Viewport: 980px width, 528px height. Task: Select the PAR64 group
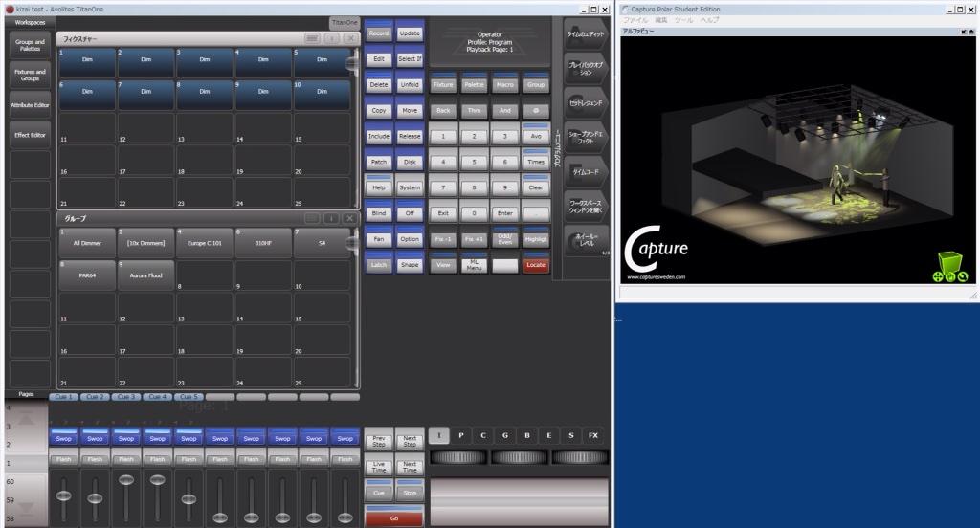coord(87,275)
